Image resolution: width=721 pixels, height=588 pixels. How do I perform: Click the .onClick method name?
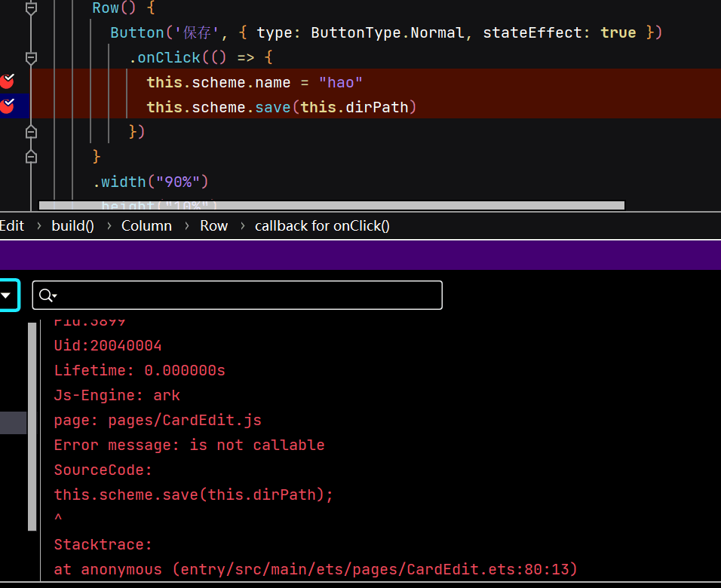(x=169, y=58)
